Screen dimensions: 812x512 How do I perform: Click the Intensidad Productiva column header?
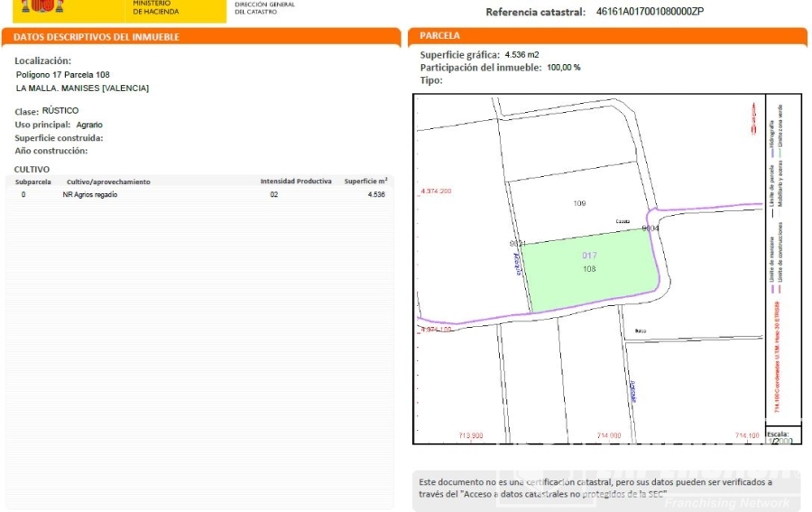click(x=296, y=182)
